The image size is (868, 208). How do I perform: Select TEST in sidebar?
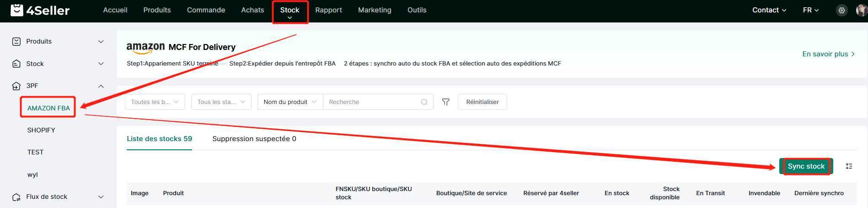pos(35,152)
